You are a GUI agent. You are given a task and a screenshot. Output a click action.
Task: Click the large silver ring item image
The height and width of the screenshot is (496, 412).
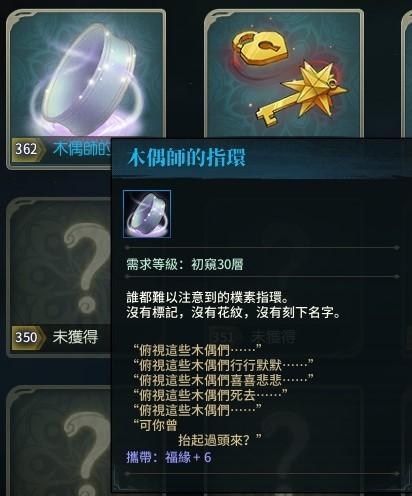tap(89, 78)
